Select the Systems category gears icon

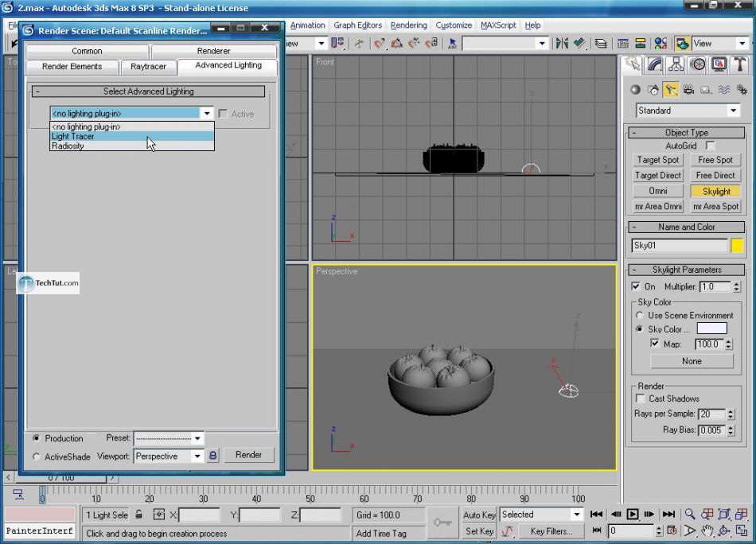click(742, 90)
